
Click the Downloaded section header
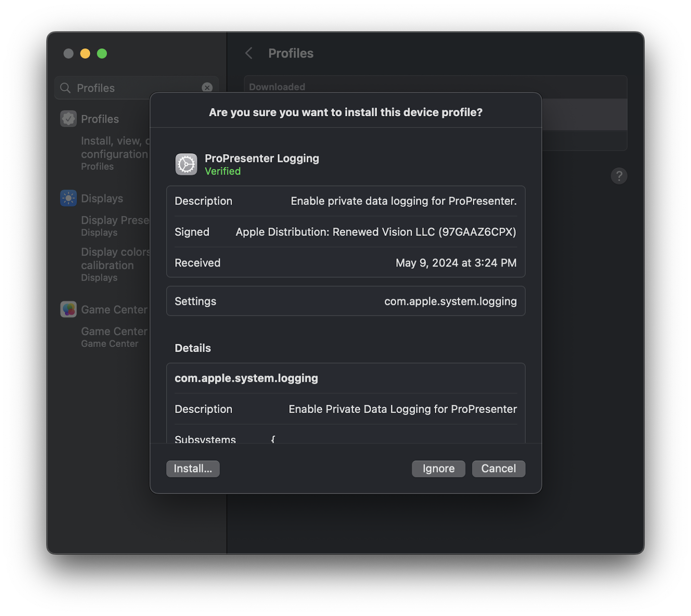pos(277,87)
